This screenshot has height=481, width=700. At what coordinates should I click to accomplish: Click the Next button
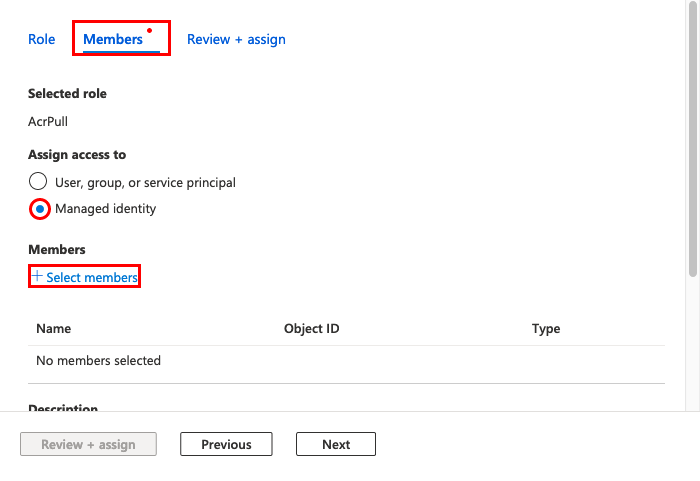(x=336, y=444)
